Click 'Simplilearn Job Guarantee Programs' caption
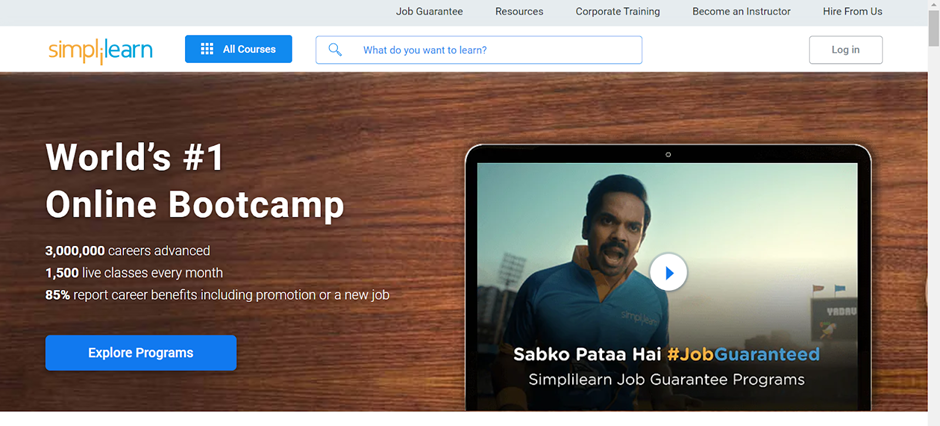940x426 pixels. tap(666, 380)
